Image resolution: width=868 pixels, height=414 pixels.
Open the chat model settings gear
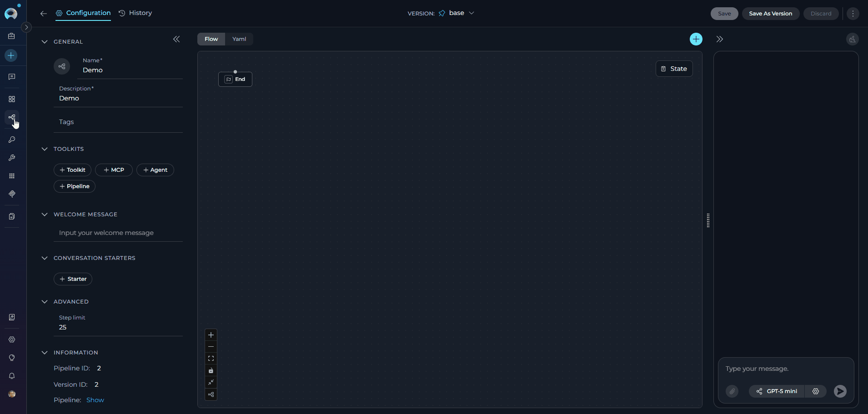pyautogui.click(x=815, y=391)
